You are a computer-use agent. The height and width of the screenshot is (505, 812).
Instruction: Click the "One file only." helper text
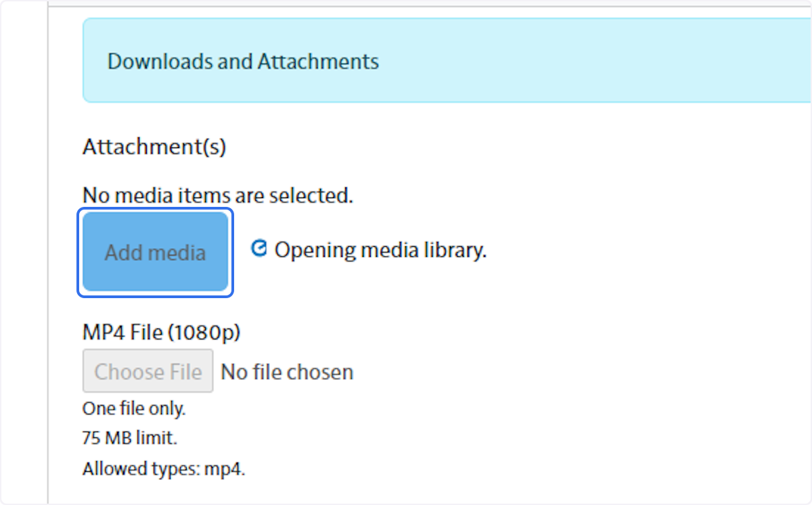pos(133,408)
